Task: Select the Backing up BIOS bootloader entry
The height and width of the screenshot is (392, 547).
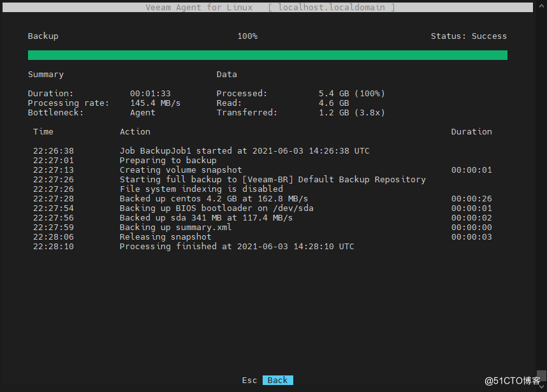Action: [x=217, y=208]
